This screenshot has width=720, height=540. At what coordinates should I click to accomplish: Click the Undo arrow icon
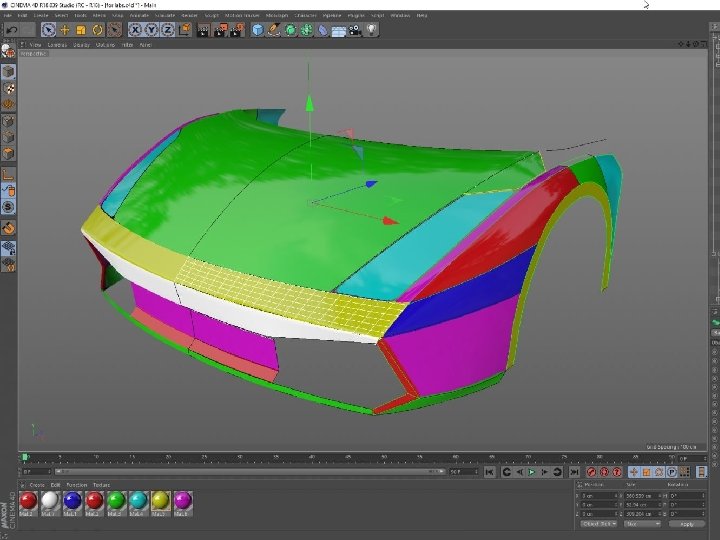(x=11, y=30)
